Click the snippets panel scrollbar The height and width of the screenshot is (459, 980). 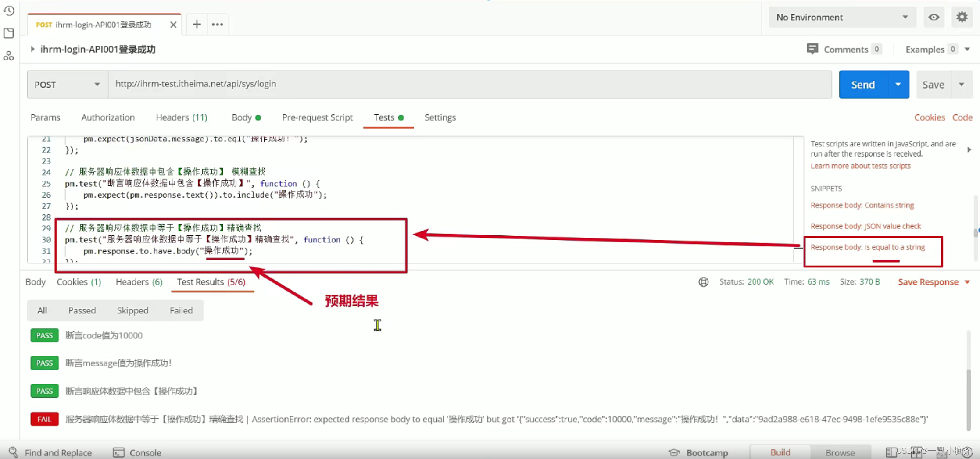(x=976, y=232)
